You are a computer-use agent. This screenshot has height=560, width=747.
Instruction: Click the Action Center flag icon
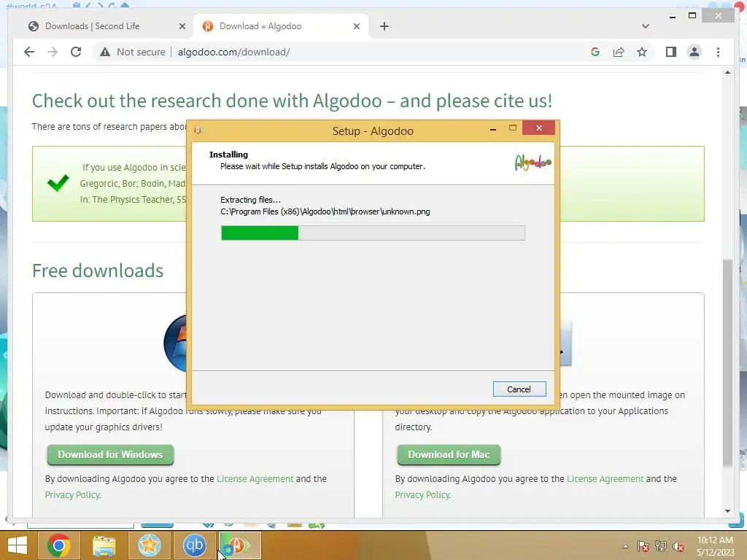(643, 546)
